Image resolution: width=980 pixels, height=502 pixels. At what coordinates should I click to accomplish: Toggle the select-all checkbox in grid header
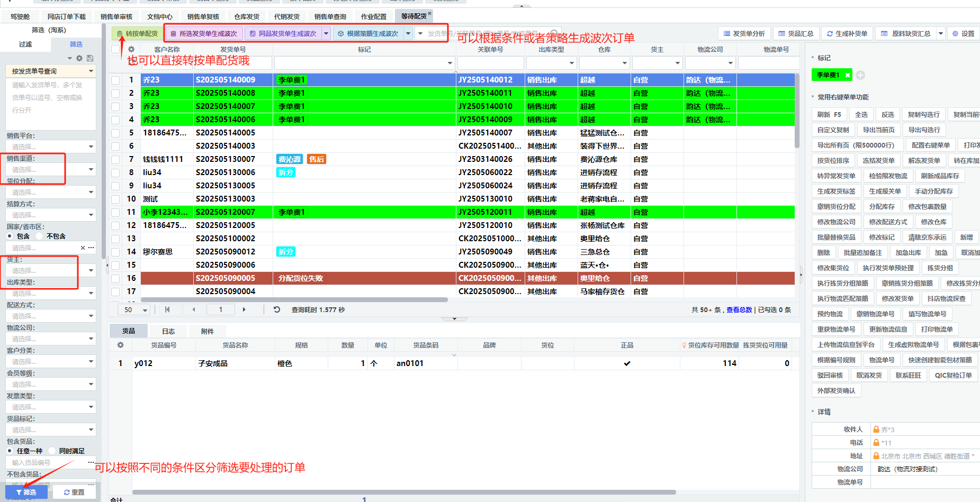coord(115,49)
